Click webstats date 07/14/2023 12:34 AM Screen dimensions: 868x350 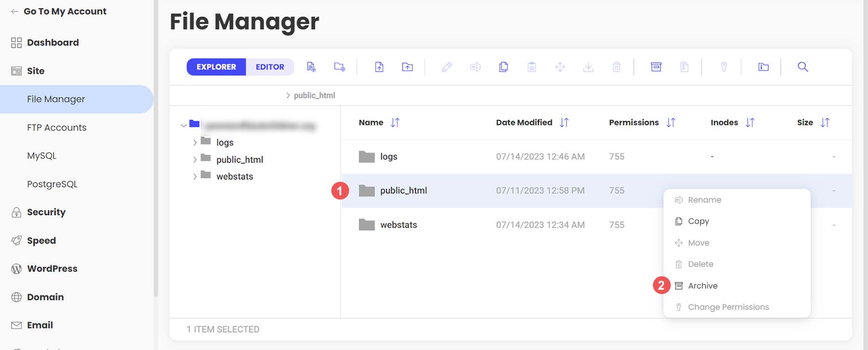(x=540, y=225)
